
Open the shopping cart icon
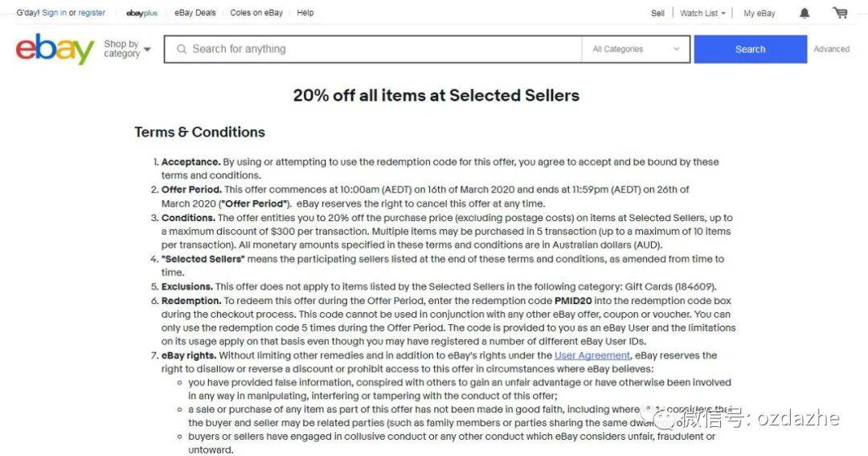pyautogui.click(x=841, y=13)
